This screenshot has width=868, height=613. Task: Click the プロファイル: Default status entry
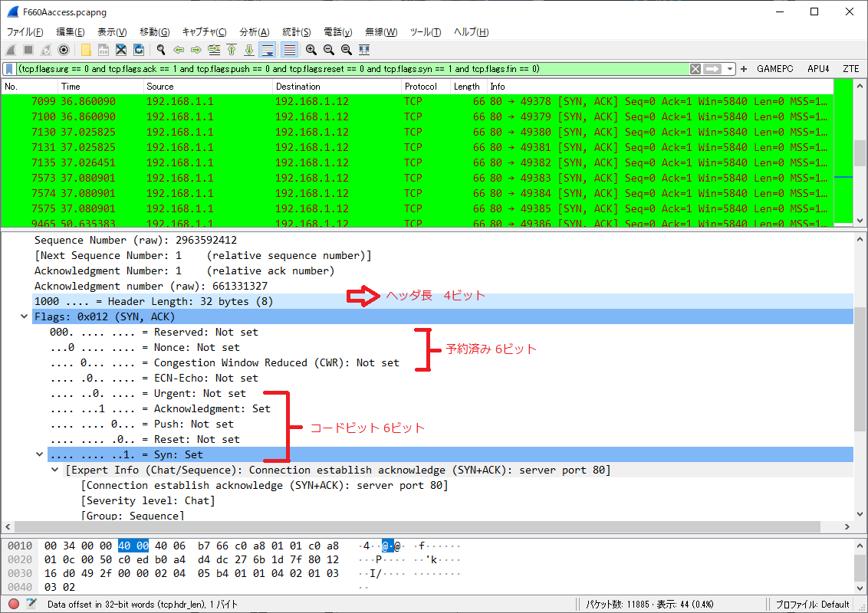pyautogui.click(x=813, y=604)
